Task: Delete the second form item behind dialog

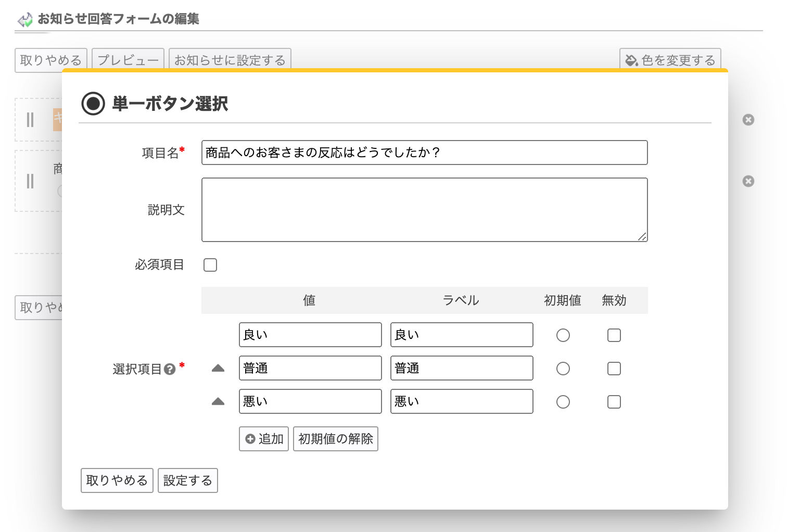Action: tap(748, 181)
